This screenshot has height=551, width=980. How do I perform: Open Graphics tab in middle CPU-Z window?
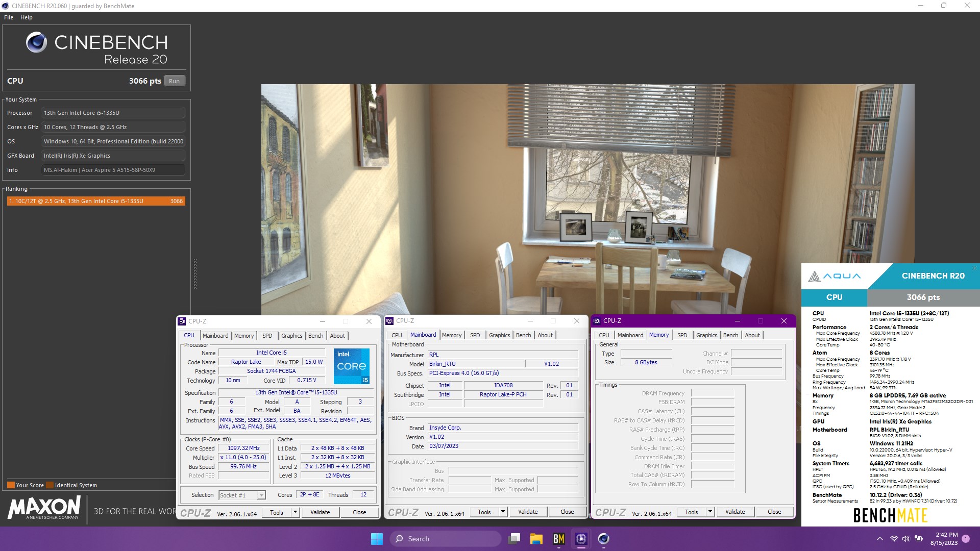pyautogui.click(x=500, y=335)
